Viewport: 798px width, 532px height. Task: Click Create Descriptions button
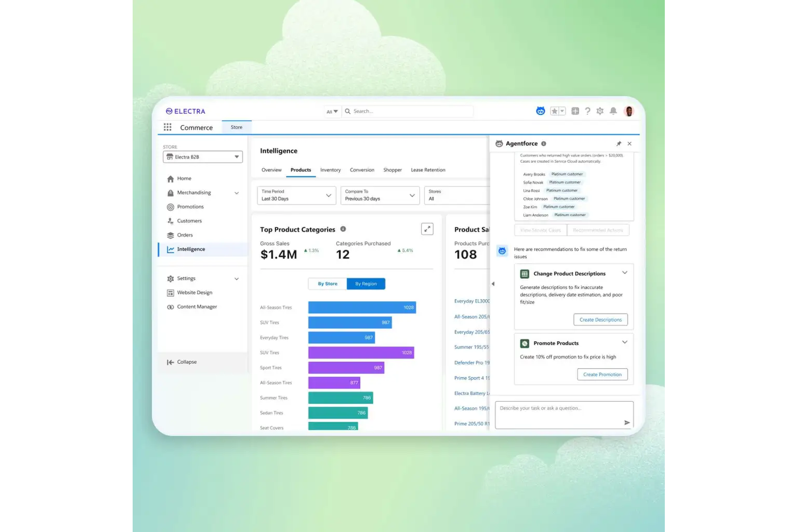coord(600,320)
